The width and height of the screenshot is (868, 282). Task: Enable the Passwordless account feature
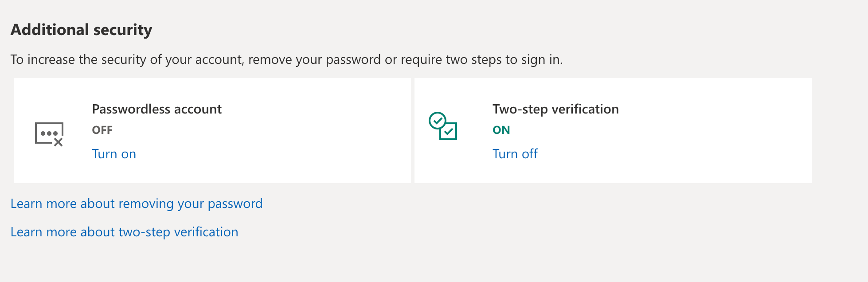click(113, 154)
